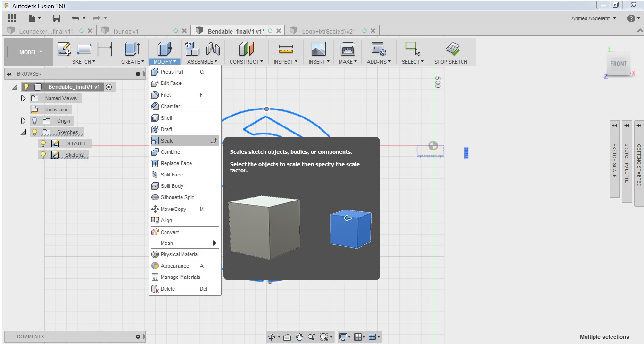Select the Sketch Dimension tool icon
Screen dimensions: 644x344
104,49
